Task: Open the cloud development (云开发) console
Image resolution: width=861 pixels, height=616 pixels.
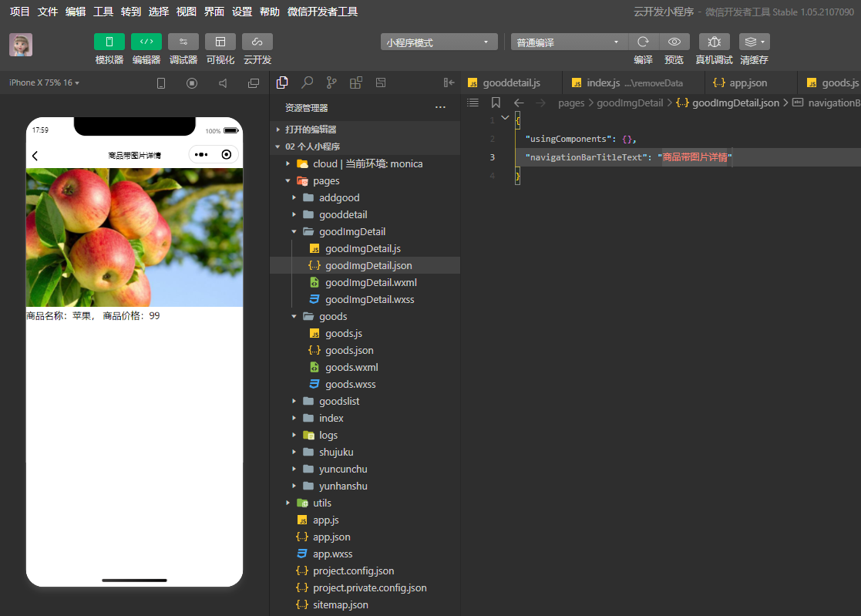Action: pos(257,42)
